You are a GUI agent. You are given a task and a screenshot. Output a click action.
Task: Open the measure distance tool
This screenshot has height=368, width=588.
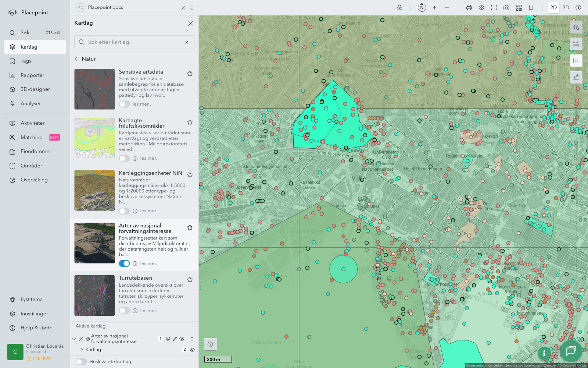(x=576, y=44)
